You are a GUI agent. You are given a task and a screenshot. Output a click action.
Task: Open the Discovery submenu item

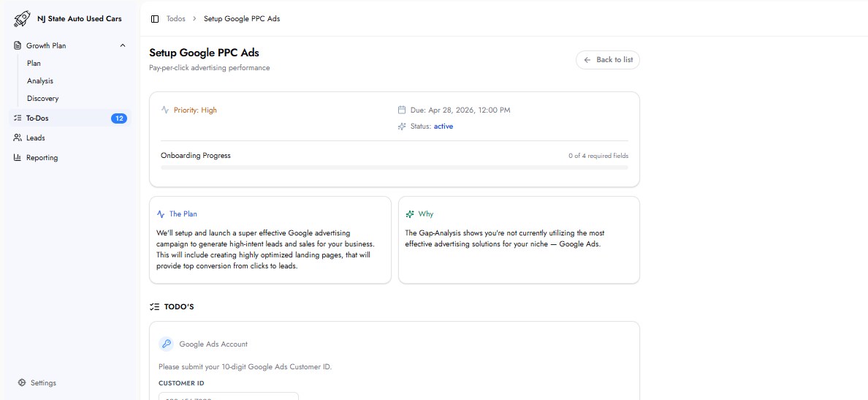(42, 99)
